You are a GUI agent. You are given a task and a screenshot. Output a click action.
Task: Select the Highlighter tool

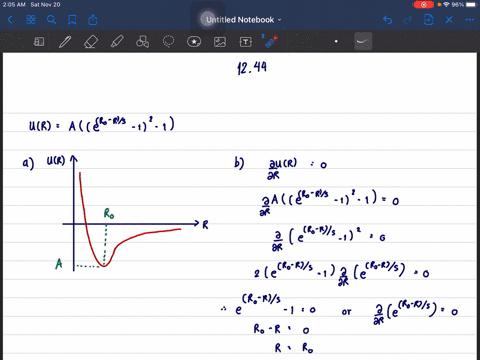(117, 42)
